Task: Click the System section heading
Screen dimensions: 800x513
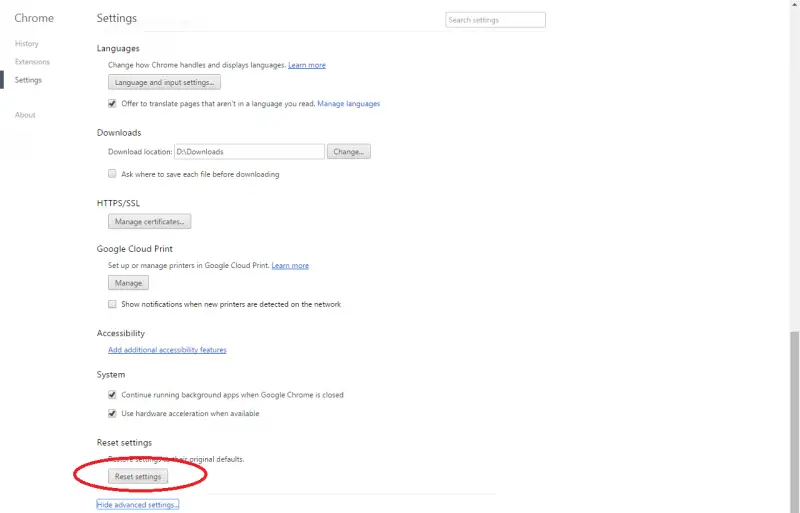Action: coord(111,375)
